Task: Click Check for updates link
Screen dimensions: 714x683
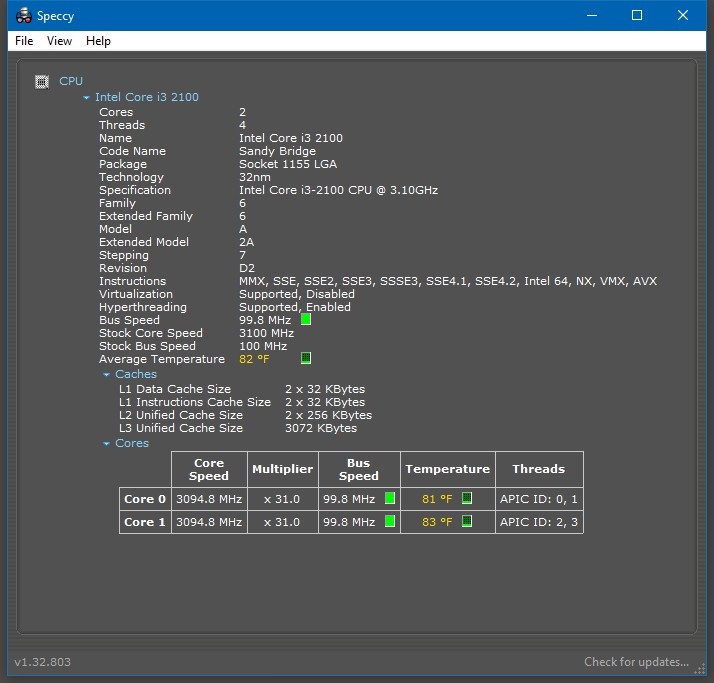Action: 636,662
